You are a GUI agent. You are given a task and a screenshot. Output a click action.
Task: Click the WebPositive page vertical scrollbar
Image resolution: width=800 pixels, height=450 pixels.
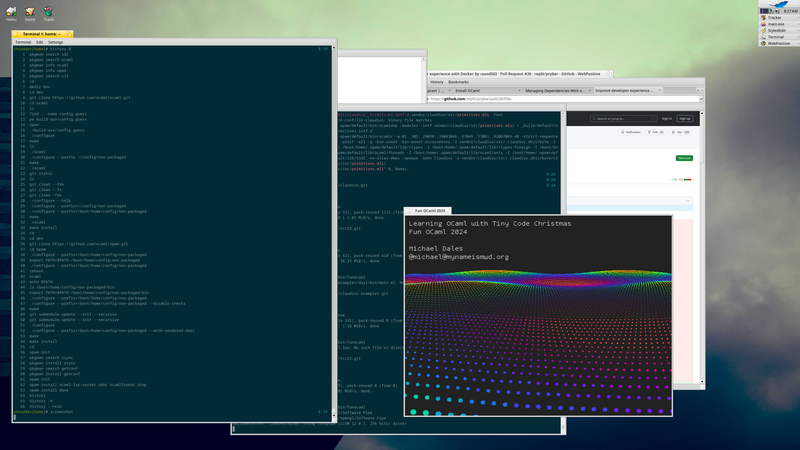702,247
